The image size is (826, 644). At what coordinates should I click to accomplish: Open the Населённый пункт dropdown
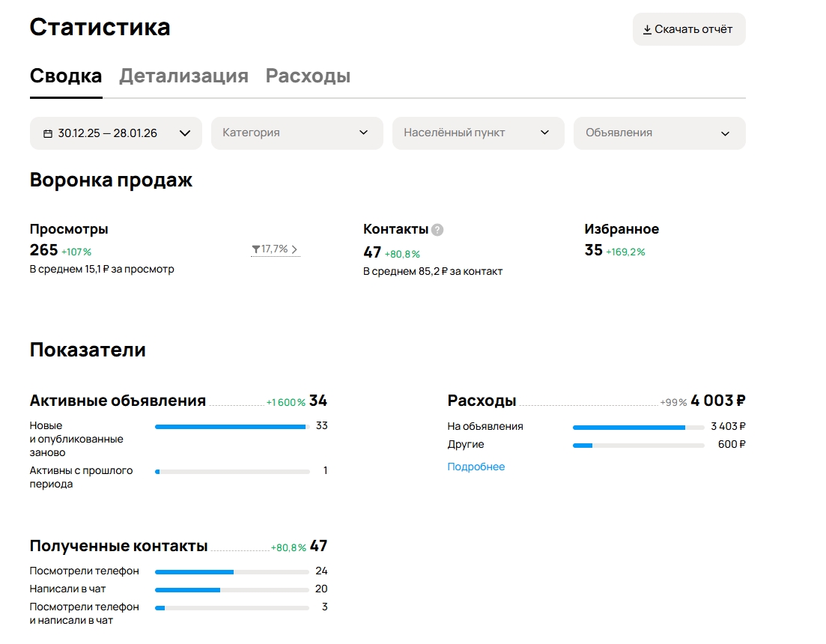pyautogui.click(x=478, y=133)
